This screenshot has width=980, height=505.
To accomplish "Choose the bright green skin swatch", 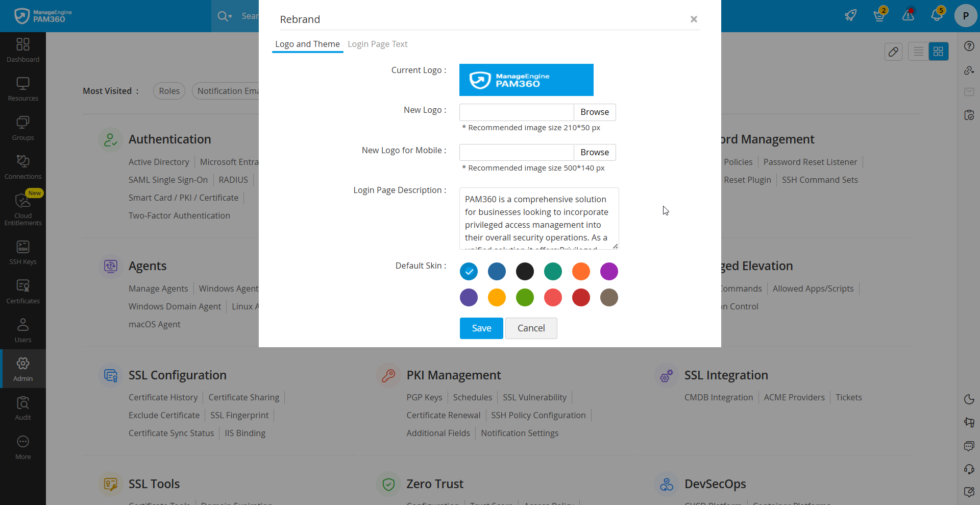I will coord(525,298).
